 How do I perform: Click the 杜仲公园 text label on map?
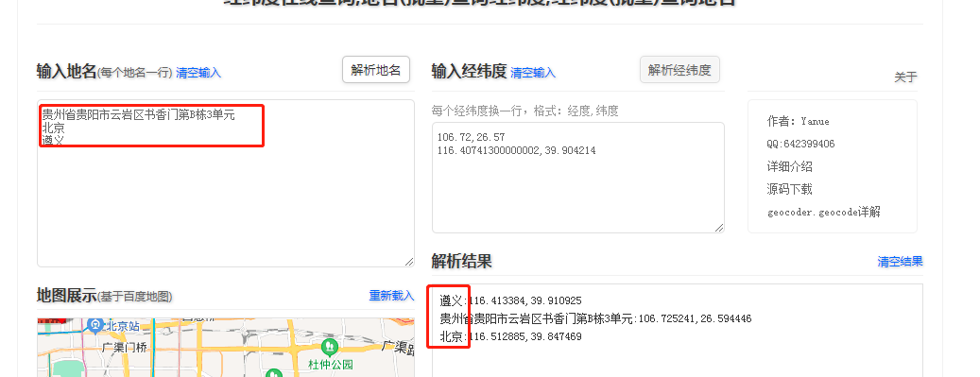[331, 364]
